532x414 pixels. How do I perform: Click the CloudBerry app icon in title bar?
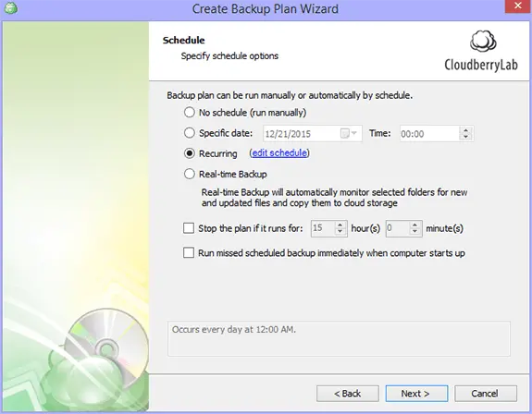tap(10, 8)
